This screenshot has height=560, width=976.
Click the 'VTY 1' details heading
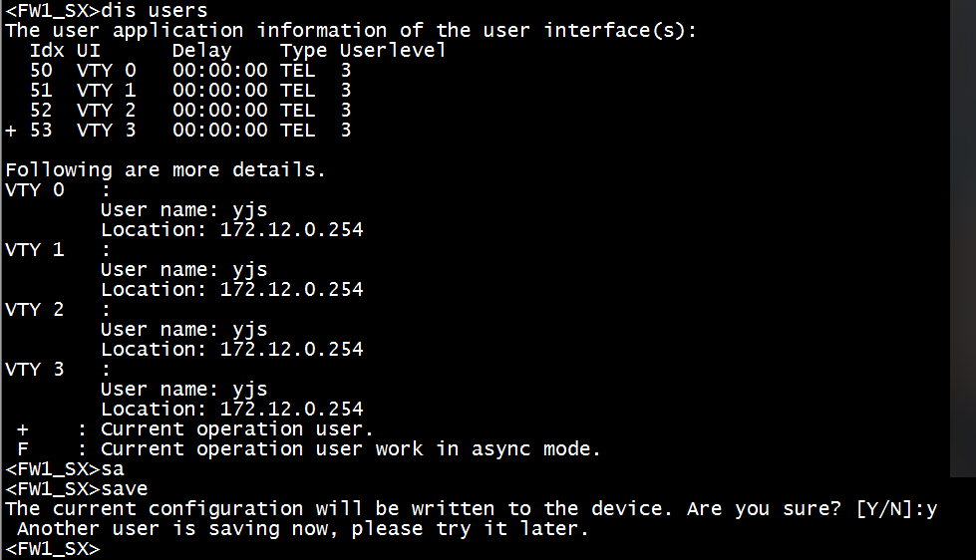(x=35, y=249)
